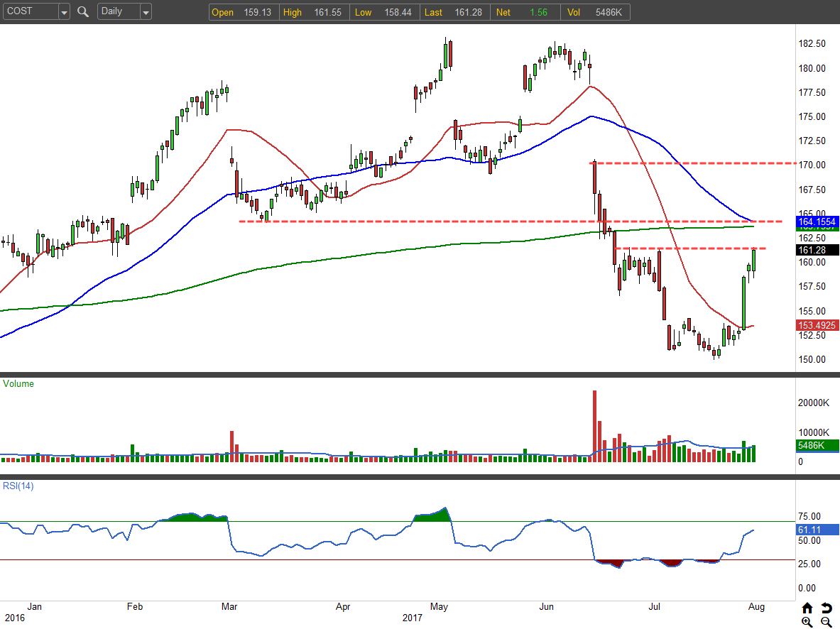
Task: Expand the Daily timeframe dropdown
Action: point(146,12)
